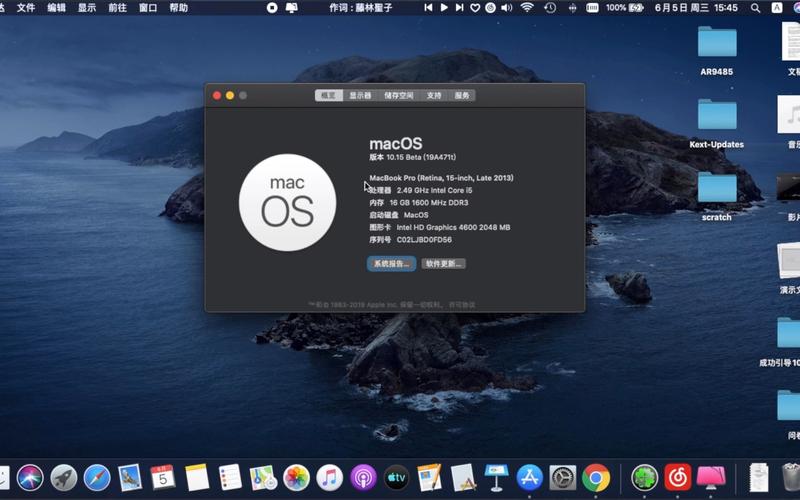This screenshot has width=800, height=500.
Task: Open the Mail stamp icon in Dock
Action: [x=130, y=478]
